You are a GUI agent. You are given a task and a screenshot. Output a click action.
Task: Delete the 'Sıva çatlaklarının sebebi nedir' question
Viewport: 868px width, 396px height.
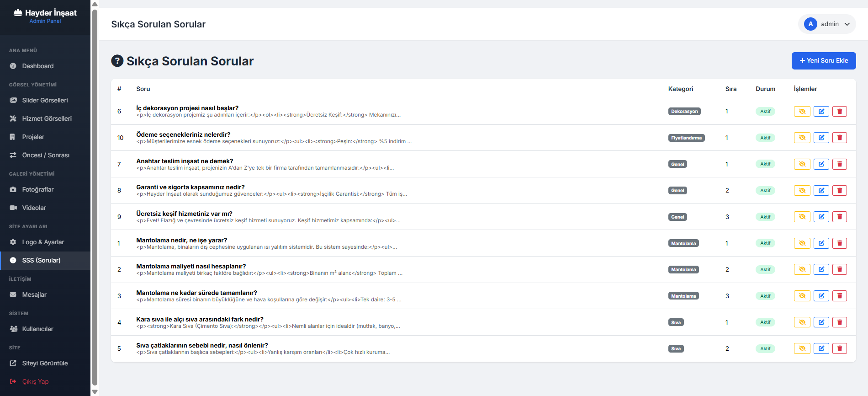coord(839,348)
